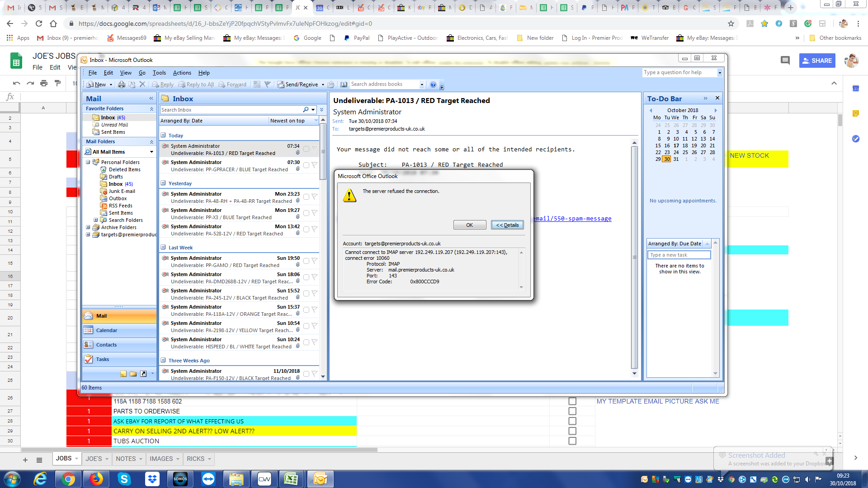Screen dimensions: 868x488
Task: Open Dropbox from the taskbar
Action: point(152,479)
